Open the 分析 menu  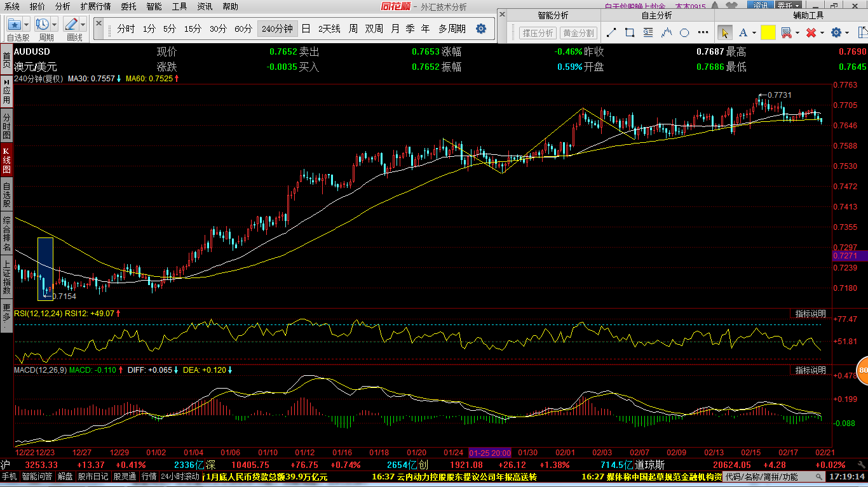[x=63, y=6]
